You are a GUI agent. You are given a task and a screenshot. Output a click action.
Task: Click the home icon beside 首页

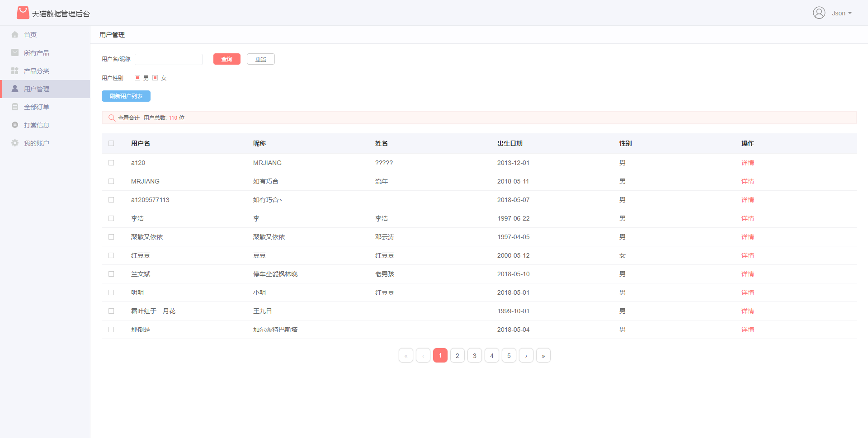point(15,34)
